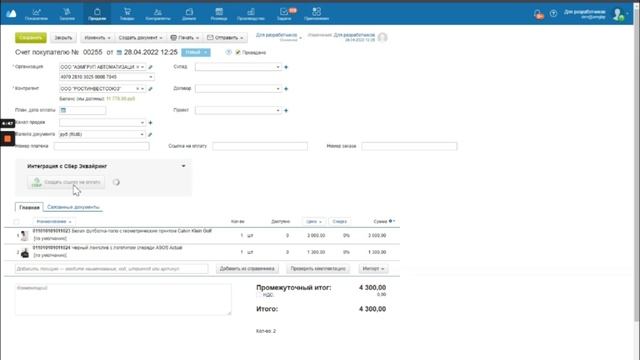640x360 pixels.
Task: Open the Товары menu
Action: pyautogui.click(x=127, y=14)
